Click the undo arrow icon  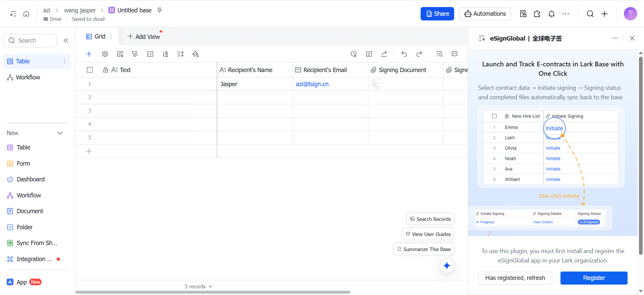coord(404,54)
